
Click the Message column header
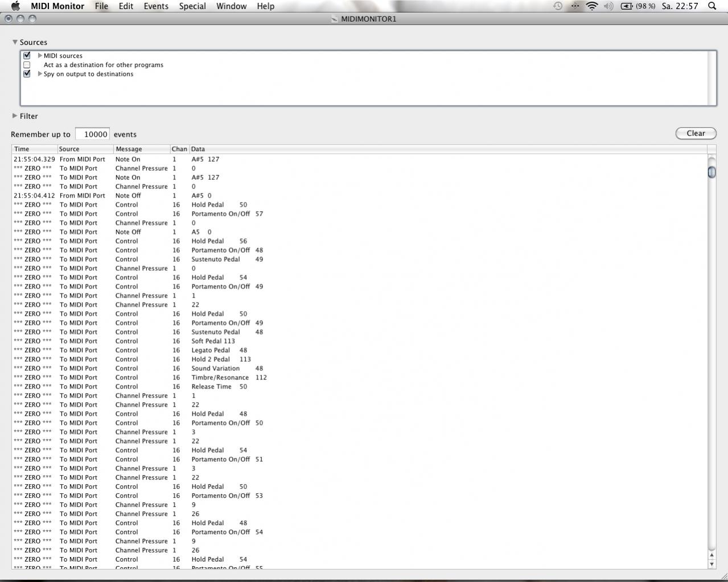click(x=142, y=149)
